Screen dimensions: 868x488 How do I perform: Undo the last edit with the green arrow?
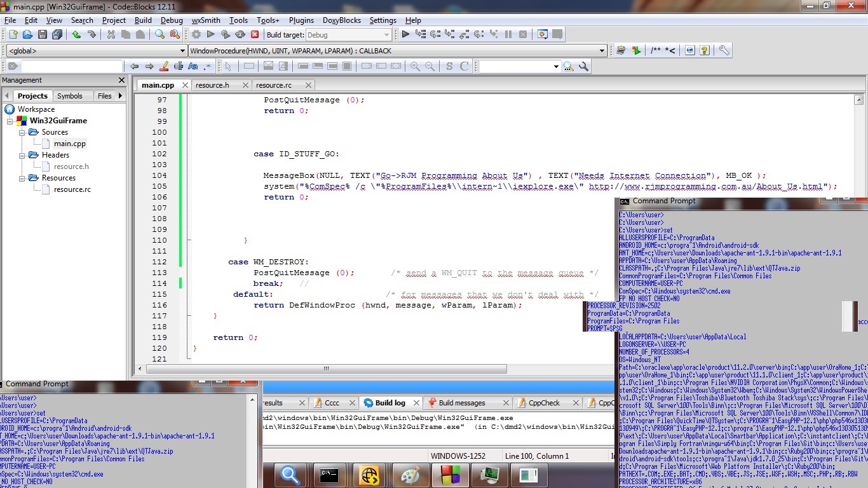pos(77,34)
